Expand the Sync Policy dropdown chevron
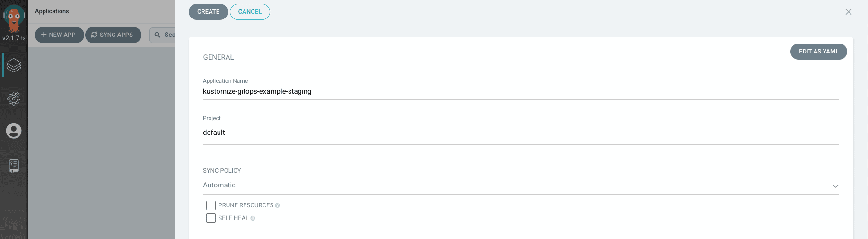 (835, 186)
